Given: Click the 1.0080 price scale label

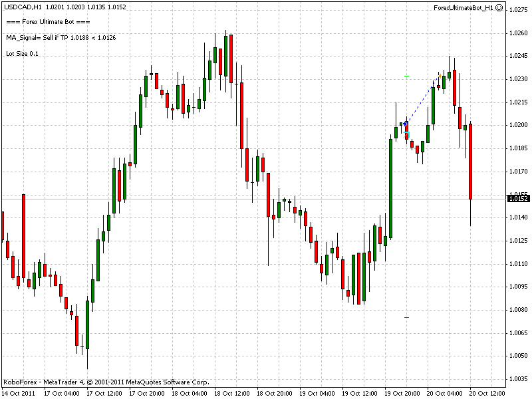Looking at the screenshot, I should 519,309.
